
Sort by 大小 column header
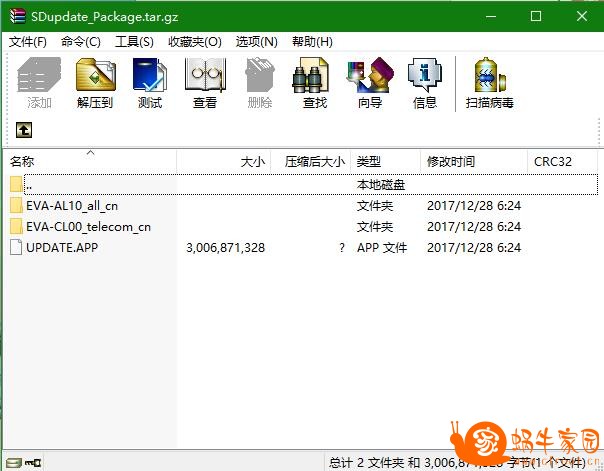(224, 161)
